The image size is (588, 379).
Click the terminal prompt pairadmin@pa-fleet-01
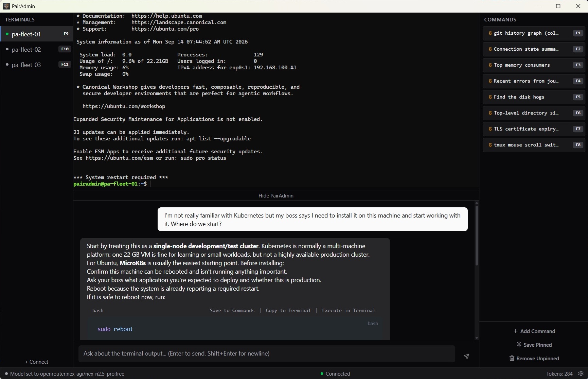coord(110,184)
